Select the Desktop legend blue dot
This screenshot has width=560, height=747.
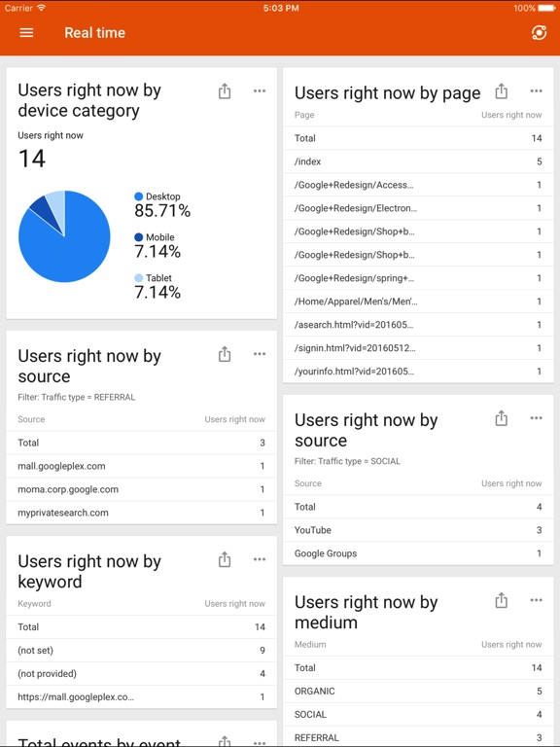[x=139, y=196]
